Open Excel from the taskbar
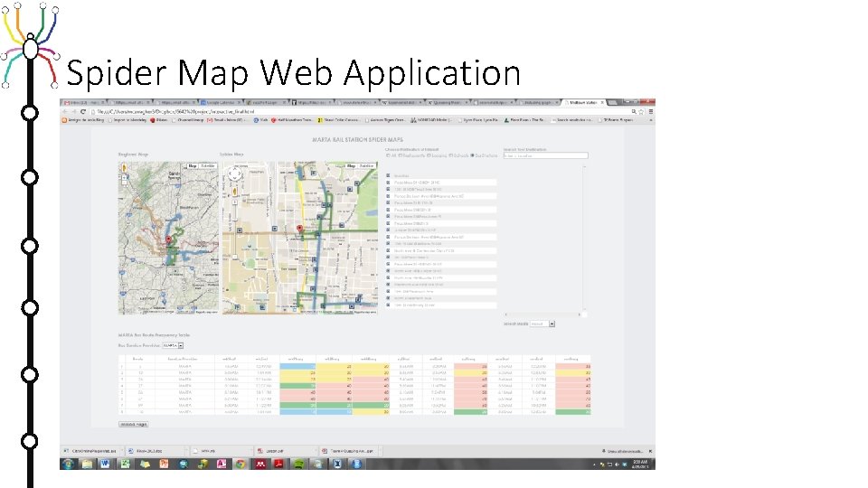Image resolution: width=868 pixels, height=488 pixels. point(125,464)
